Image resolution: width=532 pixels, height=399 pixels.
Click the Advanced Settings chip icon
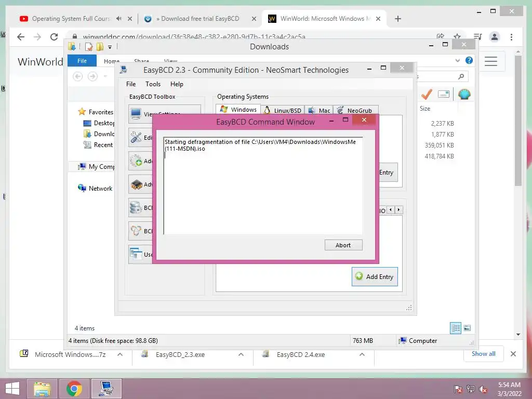(136, 184)
